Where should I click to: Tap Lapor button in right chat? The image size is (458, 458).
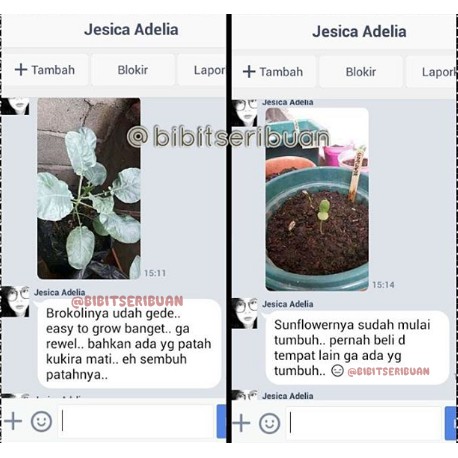[x=431, y=72]
